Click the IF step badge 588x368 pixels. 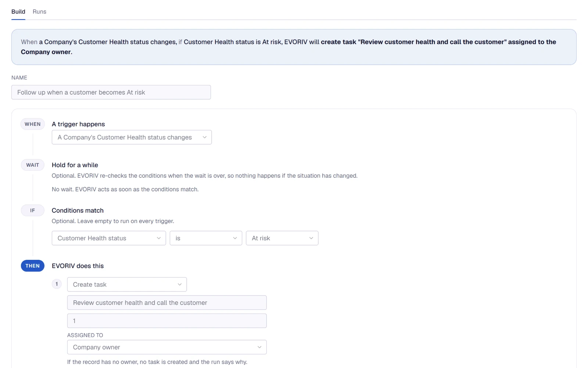[x=33, y=210]
